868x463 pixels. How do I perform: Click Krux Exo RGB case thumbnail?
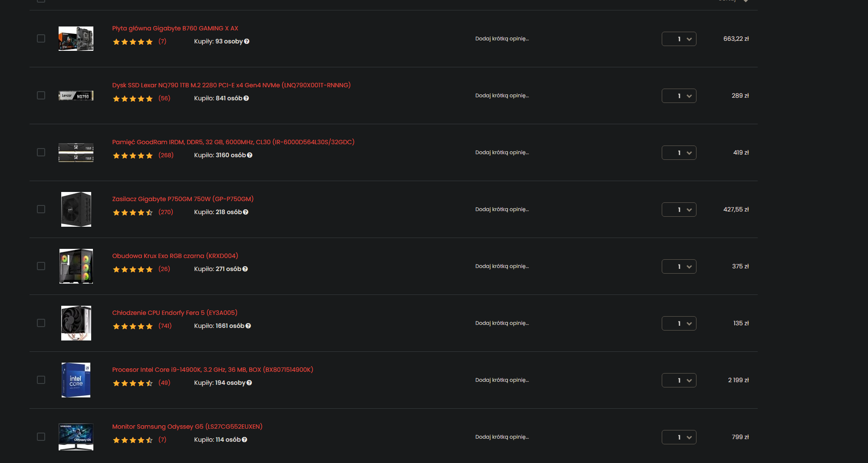[x=76, y=266]
